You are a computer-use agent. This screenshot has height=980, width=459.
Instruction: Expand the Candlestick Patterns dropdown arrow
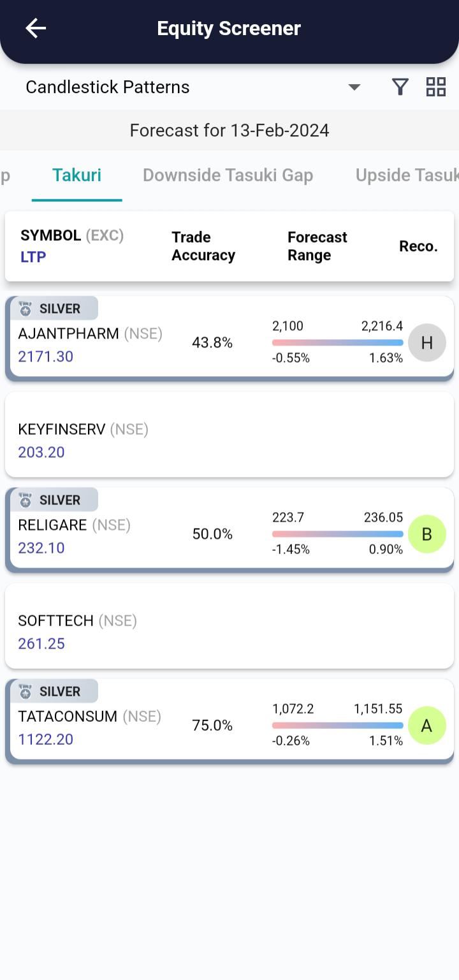point(354,87)
